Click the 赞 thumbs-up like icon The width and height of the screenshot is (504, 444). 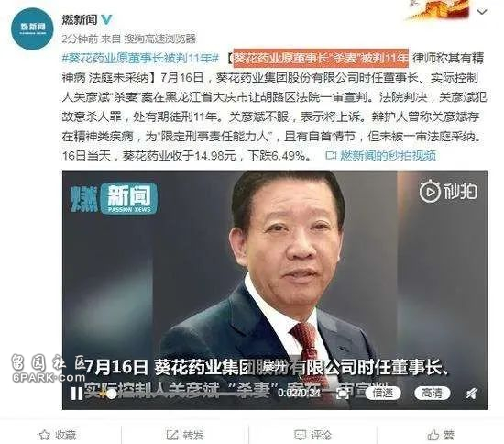point(433,435)
